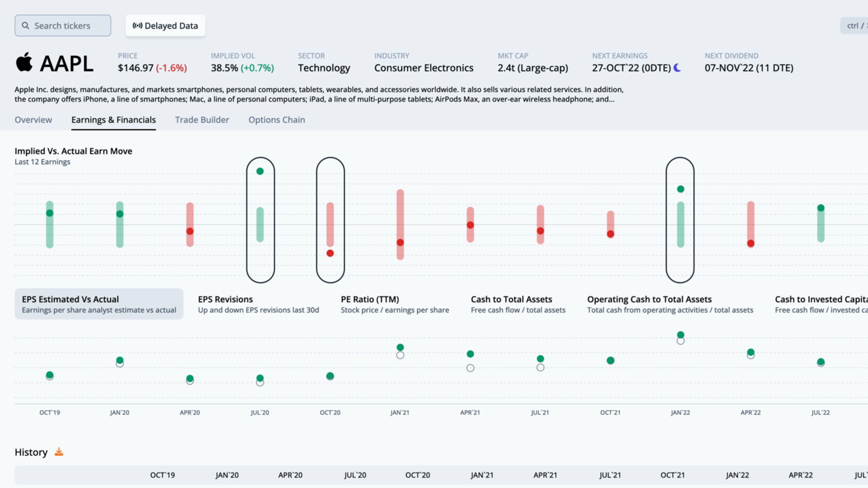The image size is (868, 488).
Task: Select the EPS Revisions metric card
Action: tap(259, 304)
